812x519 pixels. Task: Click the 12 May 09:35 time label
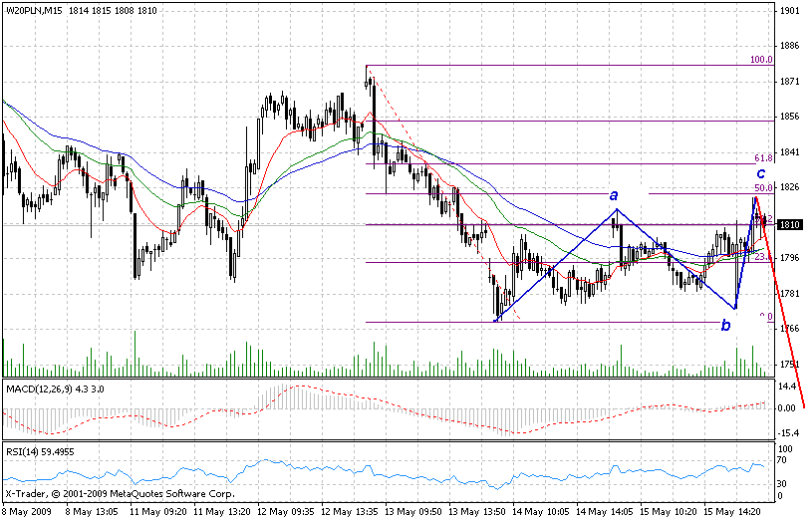(x=286, y=512)
